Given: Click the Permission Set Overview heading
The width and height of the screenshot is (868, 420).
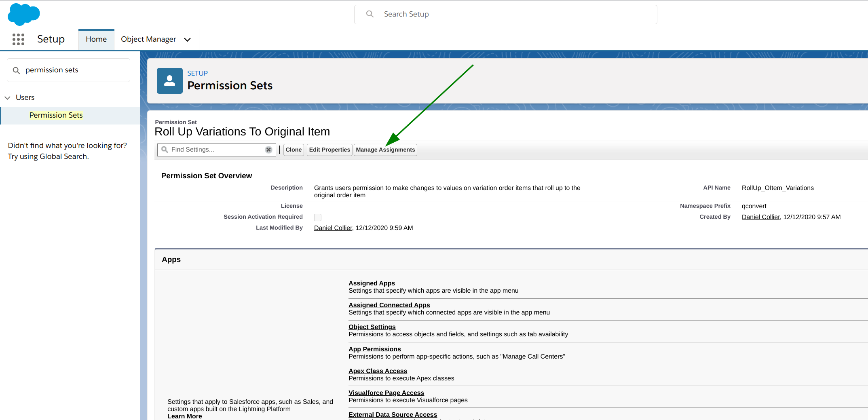Looking at the screenshot, I should pyautogui.click(x=206, y=176).
